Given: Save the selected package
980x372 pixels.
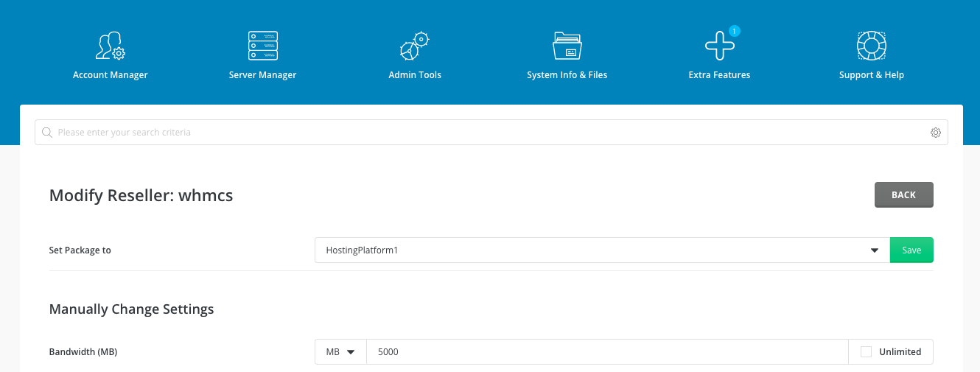Looking at the screenshot, I should point(911,250).
